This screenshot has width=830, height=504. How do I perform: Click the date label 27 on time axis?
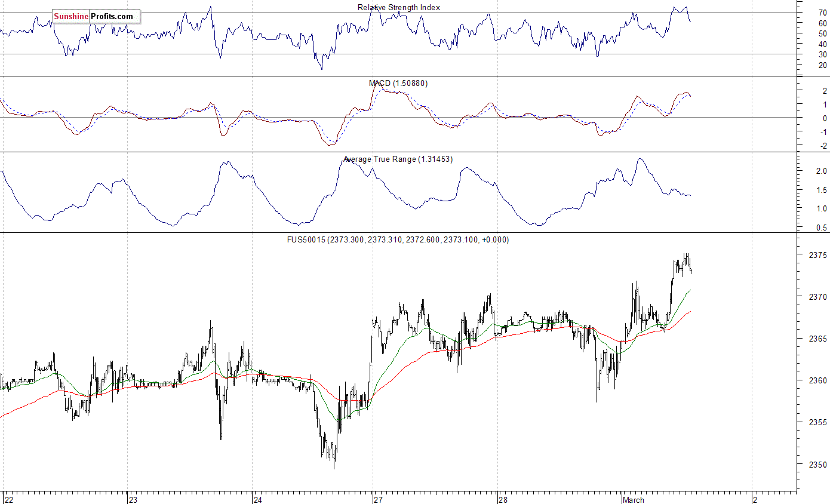point(377,500)
